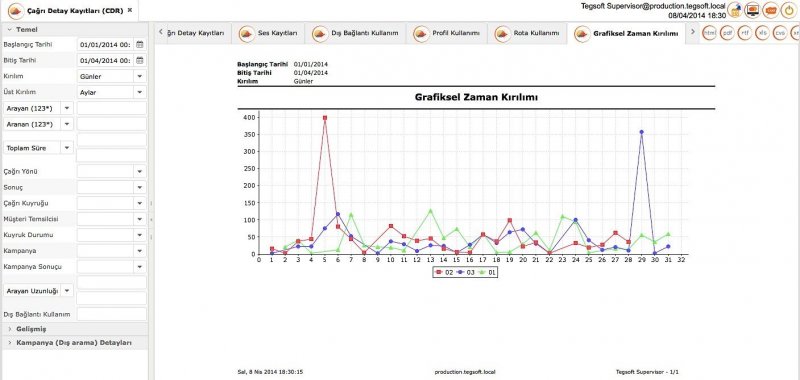Open calendar picker for Başlangıç Tarihi
This screenshot has width=800, height=380.
pyautogui.click(x=140, y=44)
